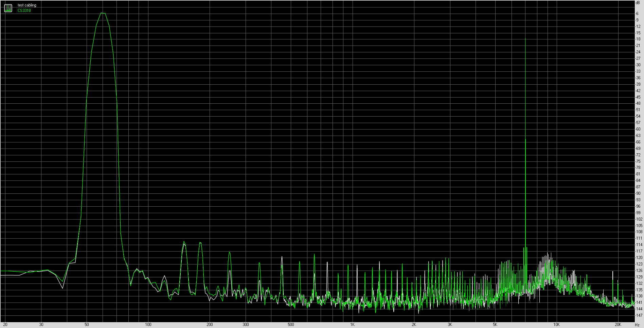Click the "-120" dB scale label
644x328 pixels.
639,258
